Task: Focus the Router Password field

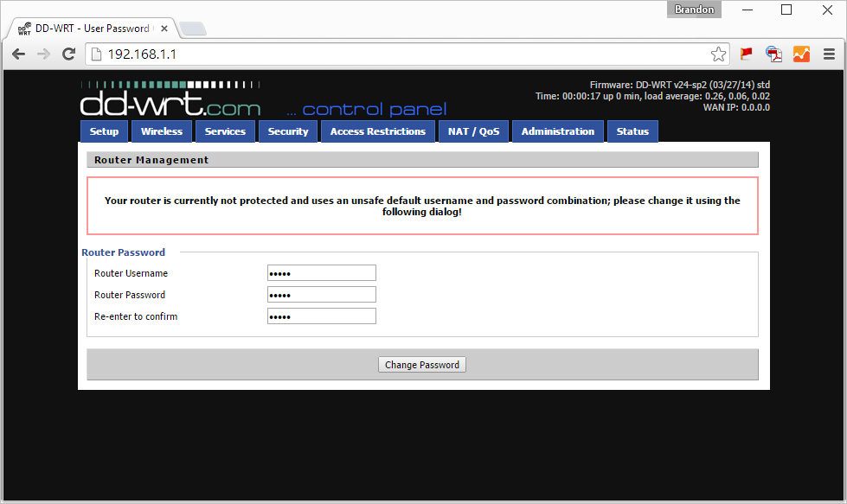Action: (321, 295)
